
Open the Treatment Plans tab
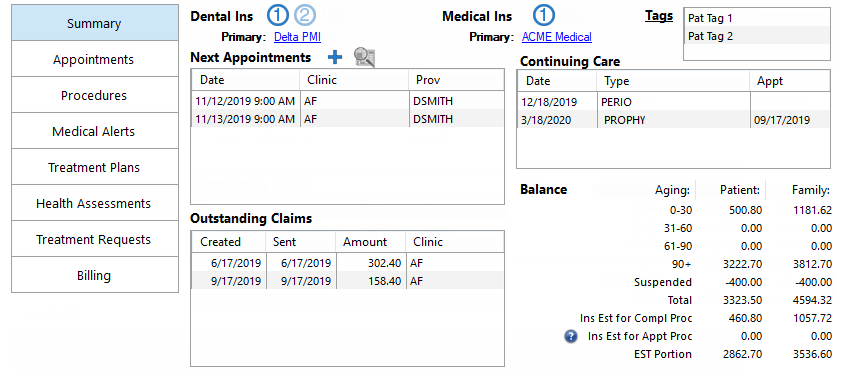point(95,167)
